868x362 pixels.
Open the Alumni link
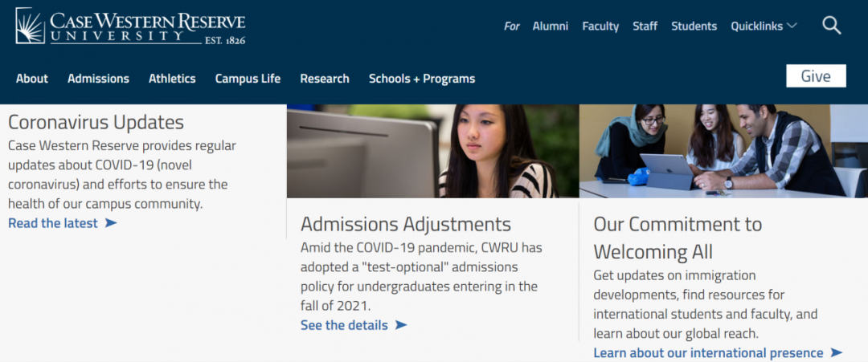tap(551, 26)
